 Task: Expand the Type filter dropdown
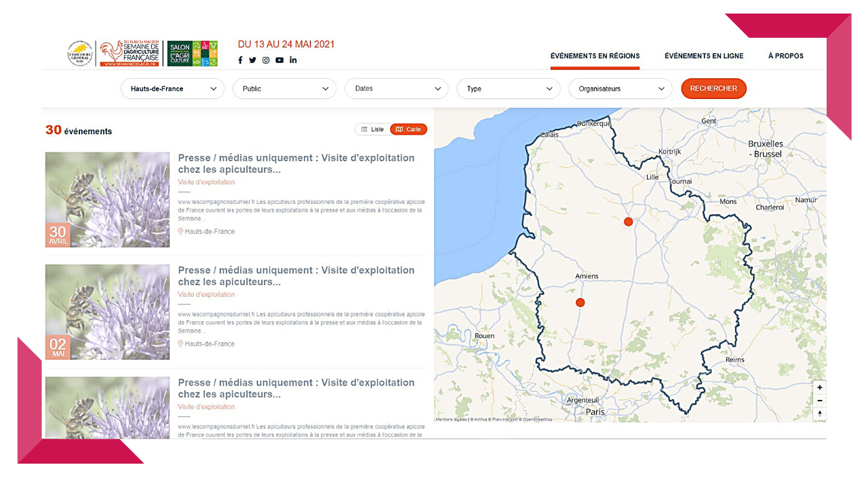pyautogui.click(x=508, y=89)
